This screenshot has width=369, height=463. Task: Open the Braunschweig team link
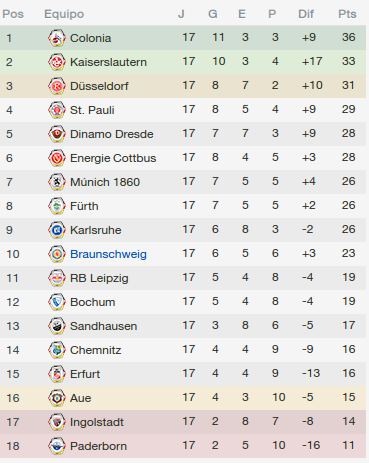coord(108,254)
